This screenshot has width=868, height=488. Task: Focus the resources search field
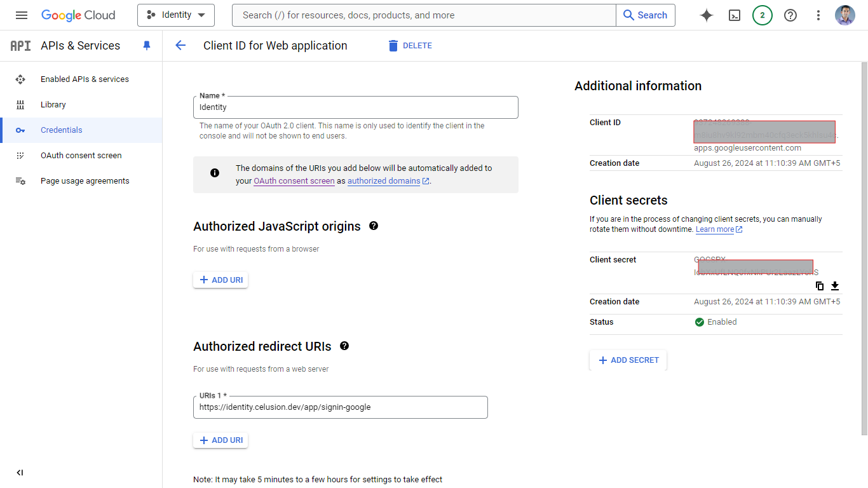424,15
